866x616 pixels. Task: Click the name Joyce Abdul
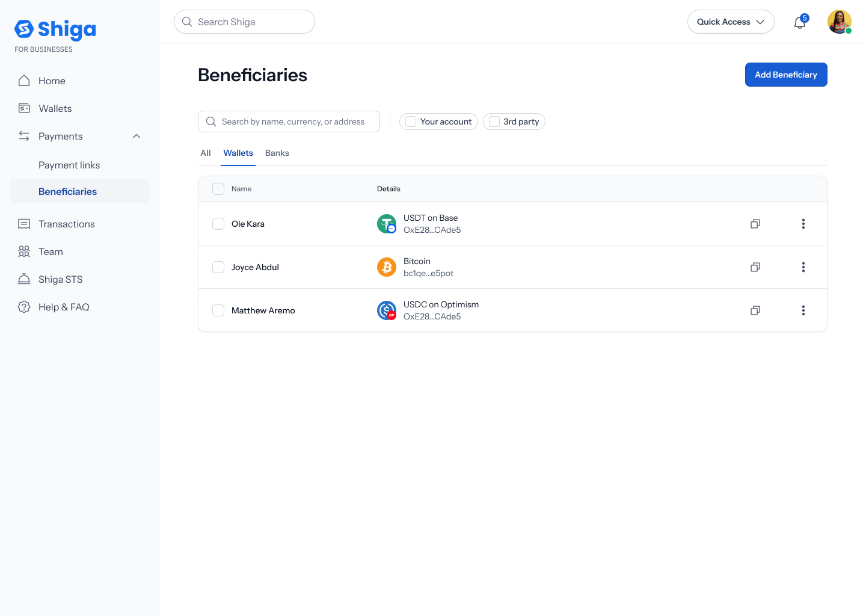click(x=255, y=267)
